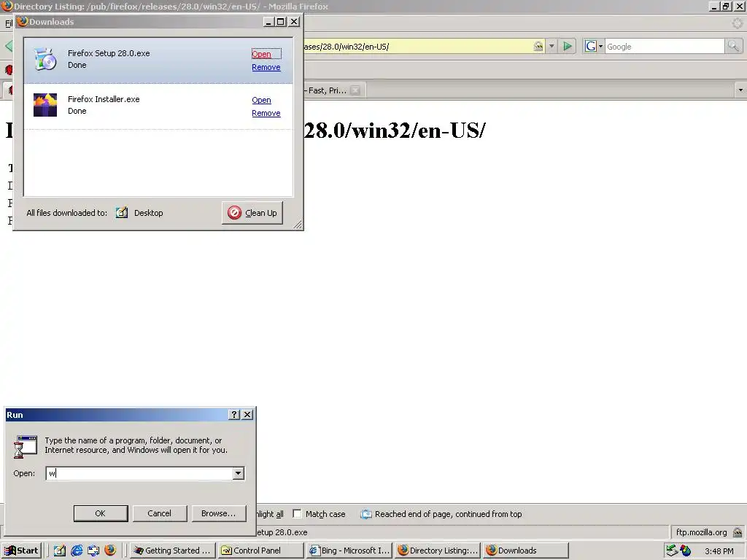Image resolution: width=747 pixels, height=560 pixels.
Task: Switch to Control Panel taskbar button
Action: [x=260, y=551]
